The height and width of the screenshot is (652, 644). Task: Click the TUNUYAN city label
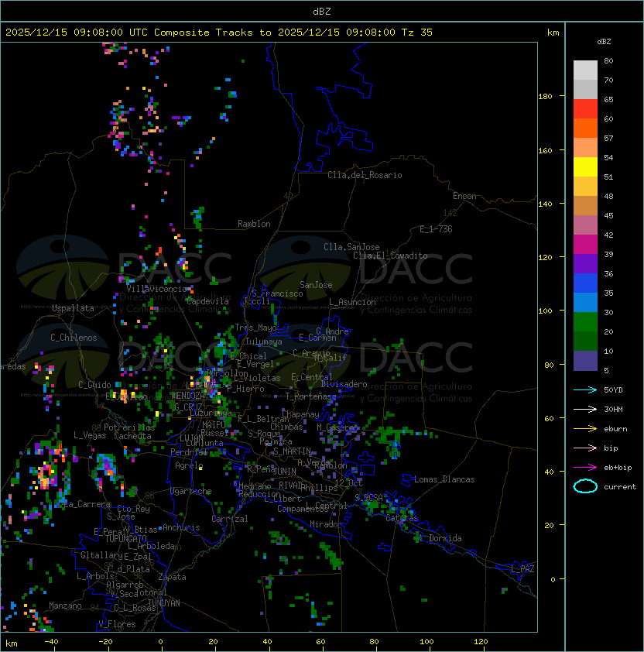(x=164, y=603)
